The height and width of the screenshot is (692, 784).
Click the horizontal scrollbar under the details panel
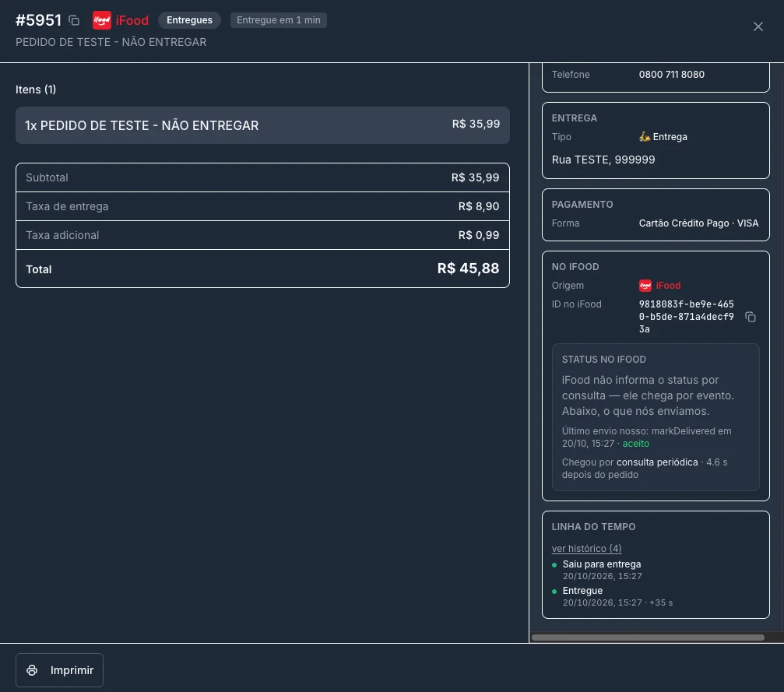coord(648,638)
